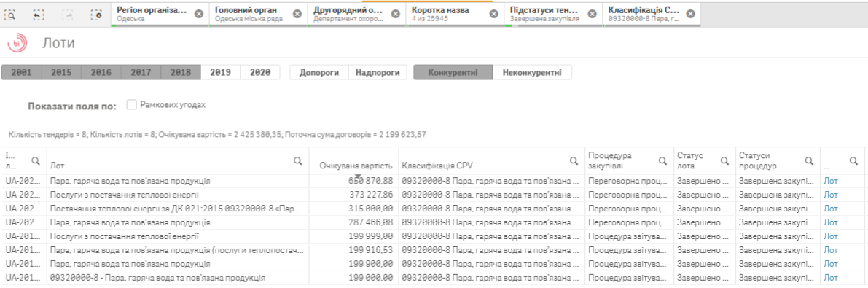Open Лот link for 199 000,00 row
This screenshot has width=868, height=288.
831,278
